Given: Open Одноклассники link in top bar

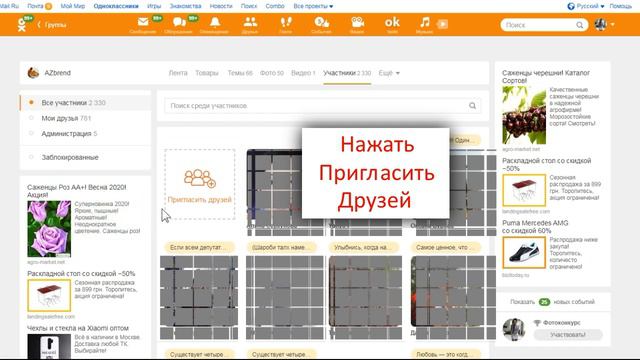Looking at the screenshot, I should click(x=116, y=6).
